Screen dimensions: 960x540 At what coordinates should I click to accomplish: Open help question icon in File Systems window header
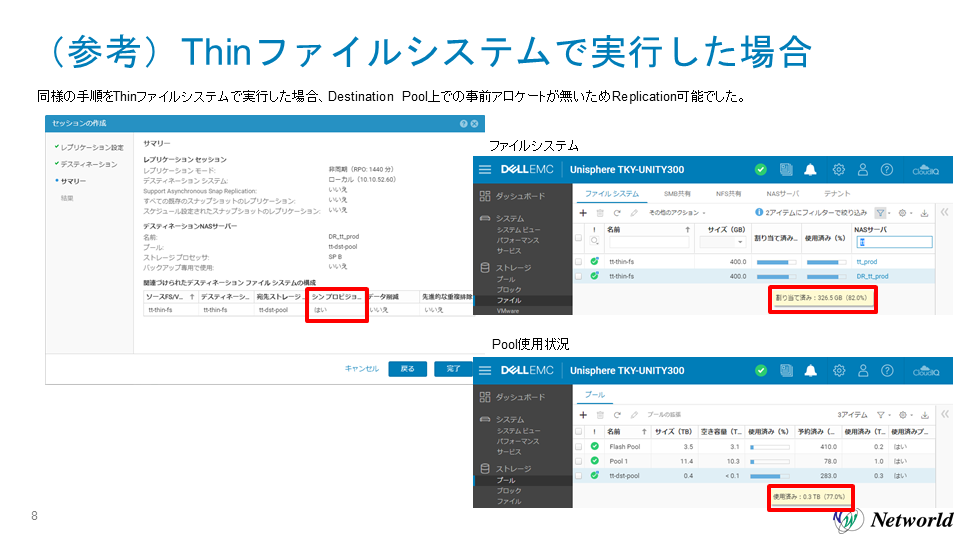pos(887,170)
